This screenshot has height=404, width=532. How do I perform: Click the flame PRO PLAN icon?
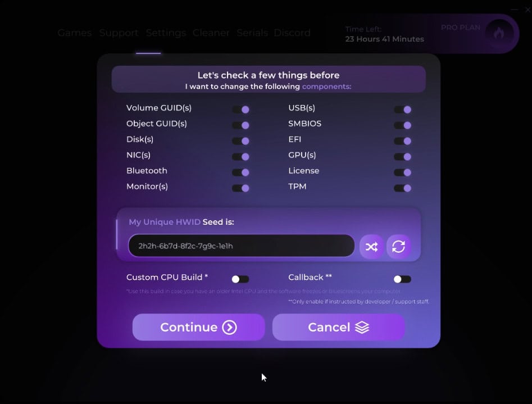499,33
